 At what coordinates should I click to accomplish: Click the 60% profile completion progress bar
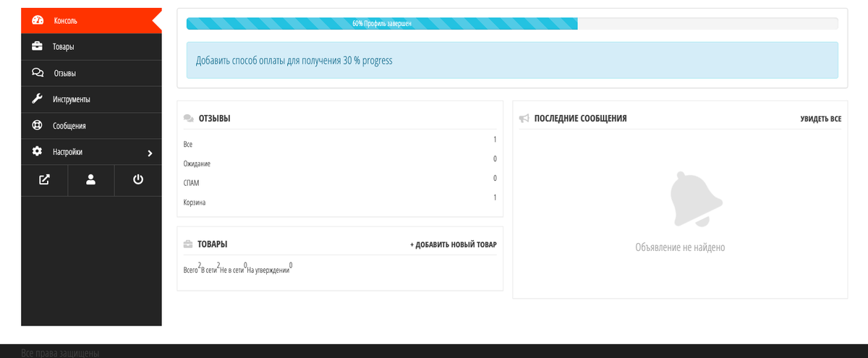point(512,23)
